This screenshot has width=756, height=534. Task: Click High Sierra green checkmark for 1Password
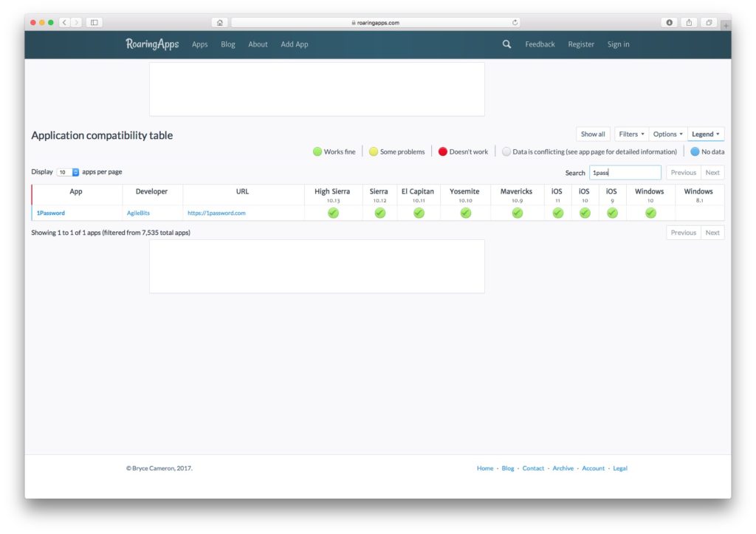(333, 213)
